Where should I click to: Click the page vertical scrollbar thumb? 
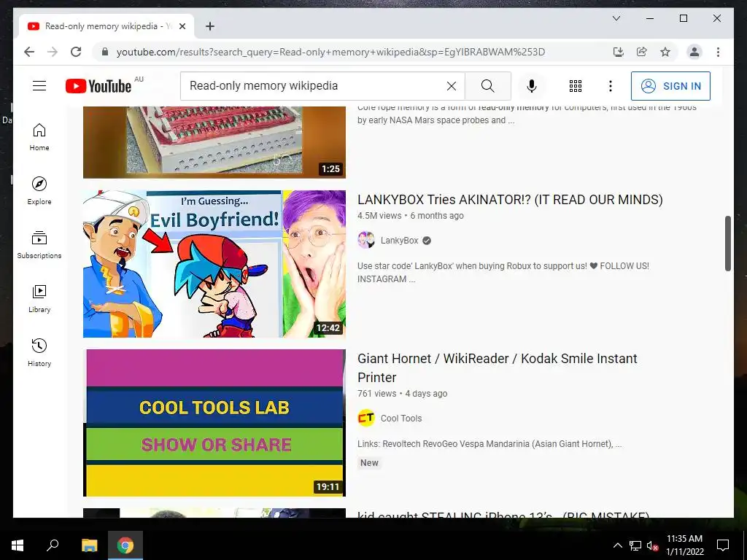click(727, 244)
